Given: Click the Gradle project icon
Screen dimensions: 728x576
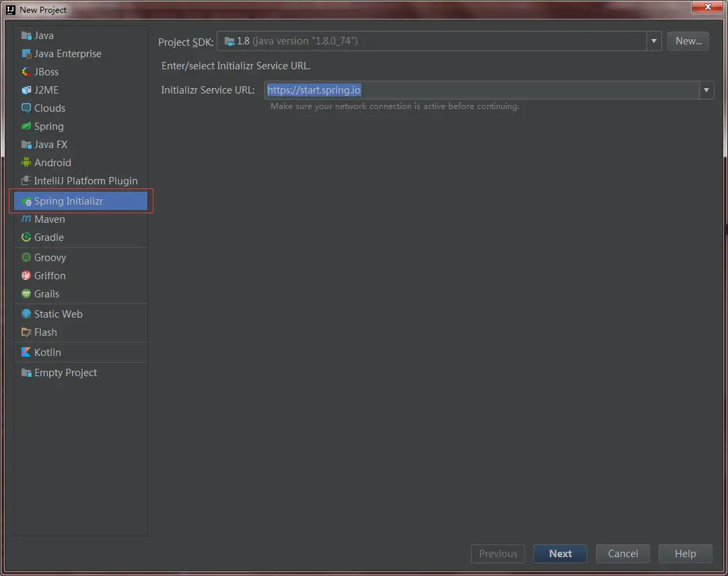Looking at the screenshot, I should tap(26, 238).
